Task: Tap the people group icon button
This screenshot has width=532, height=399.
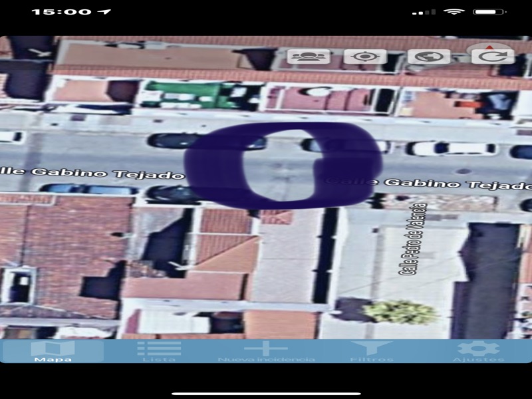Action: point(309,57)
